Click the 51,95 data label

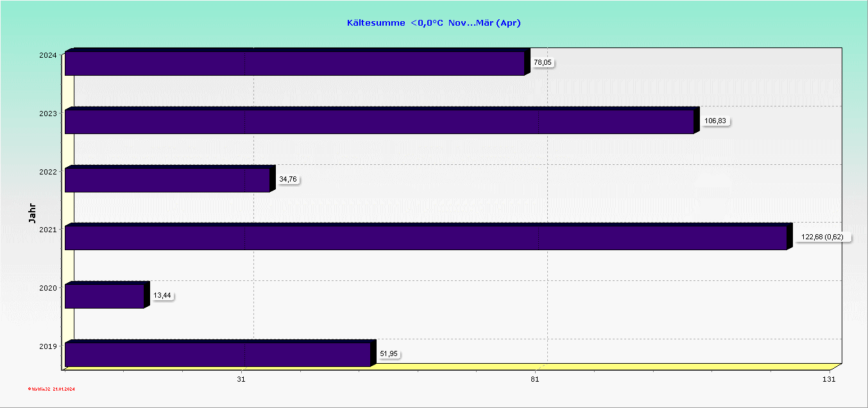(389, 354)
